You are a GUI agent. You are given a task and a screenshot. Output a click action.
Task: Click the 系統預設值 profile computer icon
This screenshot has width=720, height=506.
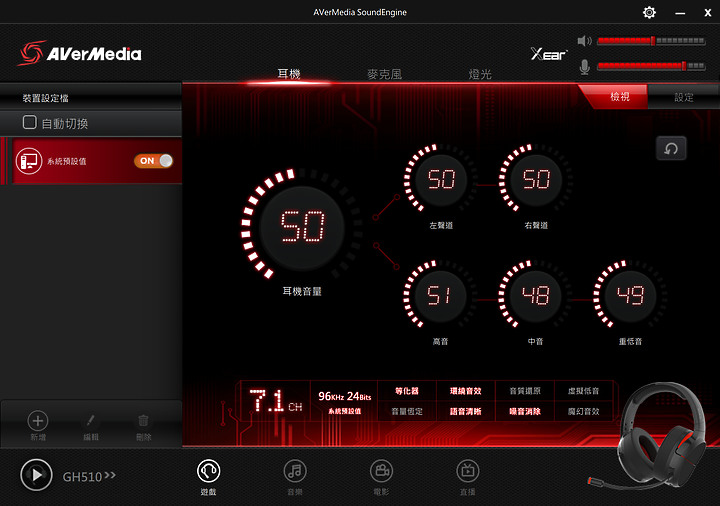(x=29, y=161)
